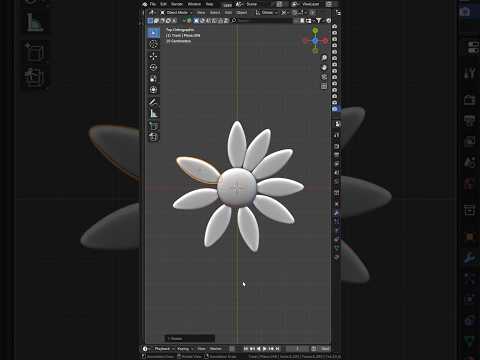
Task: Select the Measure tool
Action: [x=153, y=113]
